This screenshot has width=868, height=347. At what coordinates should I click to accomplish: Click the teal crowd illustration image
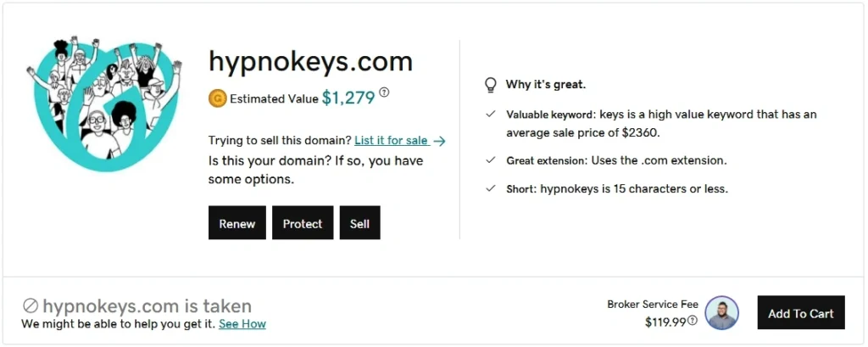point(103,104)
